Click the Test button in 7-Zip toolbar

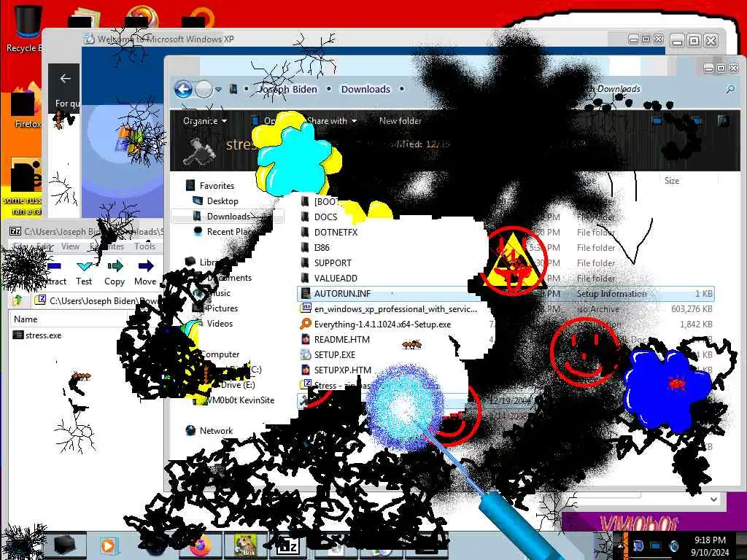84,273
